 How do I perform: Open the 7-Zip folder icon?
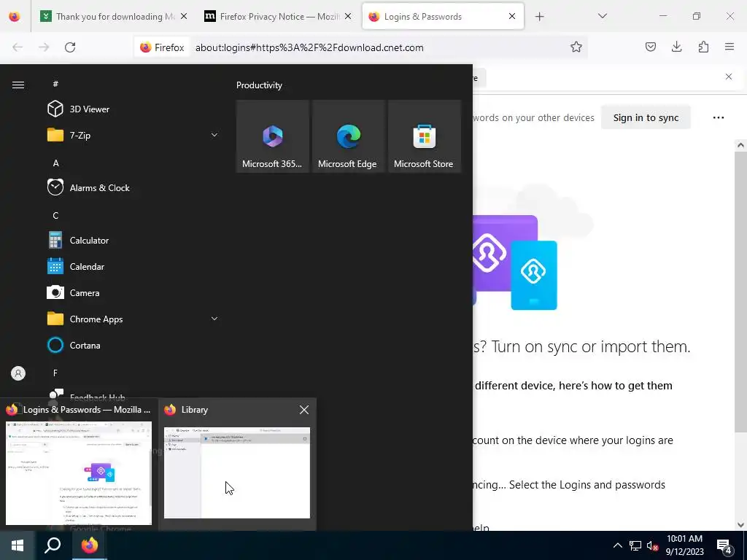[55, 135]
